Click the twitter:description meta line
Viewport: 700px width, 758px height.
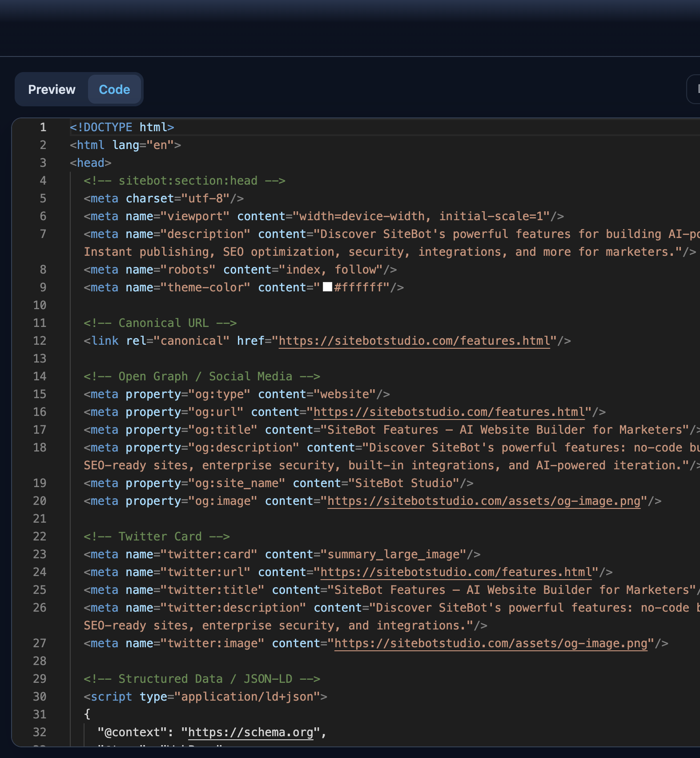392,617
